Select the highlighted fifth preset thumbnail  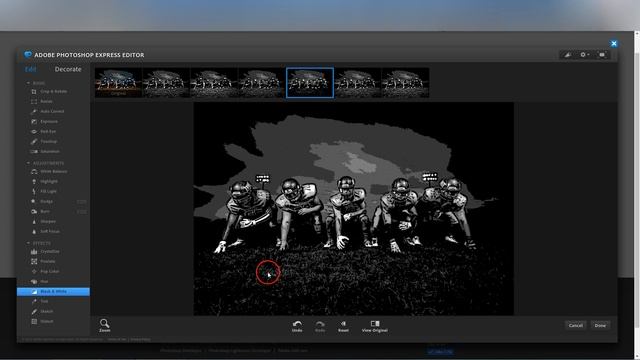tap(310, 83)
